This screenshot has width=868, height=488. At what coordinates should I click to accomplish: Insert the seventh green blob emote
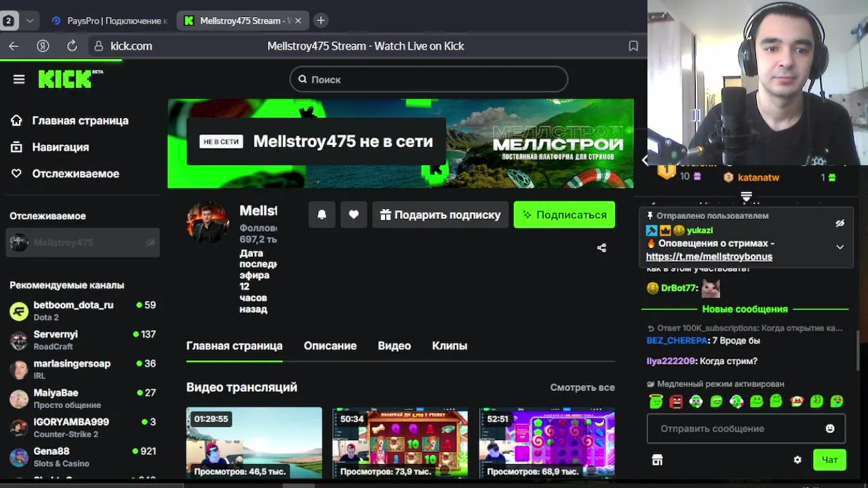pos(776,401)
